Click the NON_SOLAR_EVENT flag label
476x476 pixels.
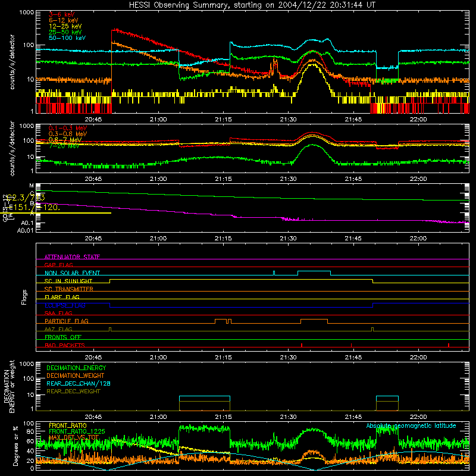72,273
